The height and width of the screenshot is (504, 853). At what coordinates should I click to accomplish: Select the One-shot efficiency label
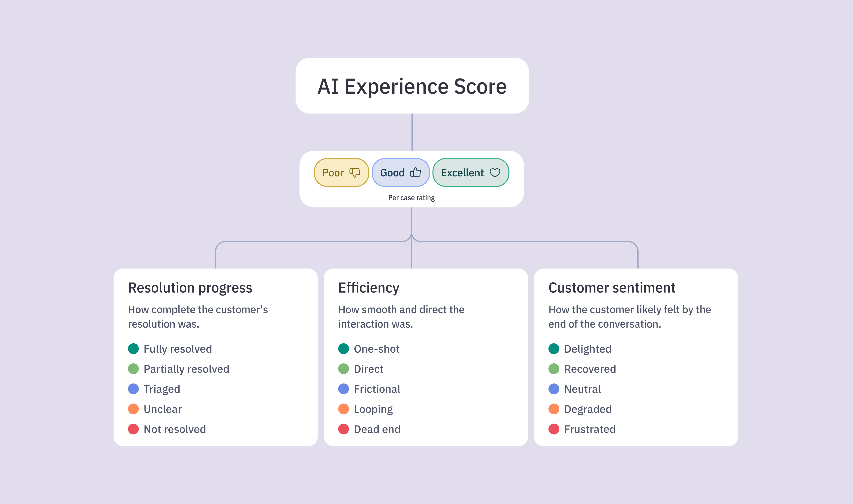point(377,349)
